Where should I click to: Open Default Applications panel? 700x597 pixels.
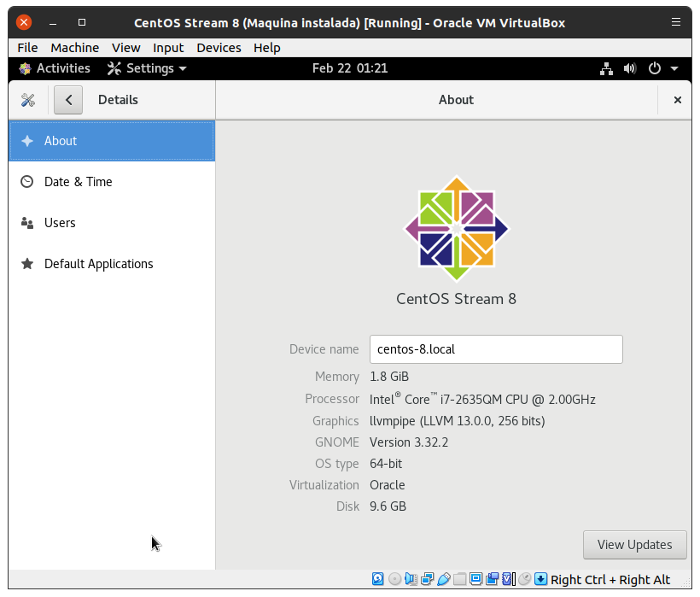click(98, 264)
